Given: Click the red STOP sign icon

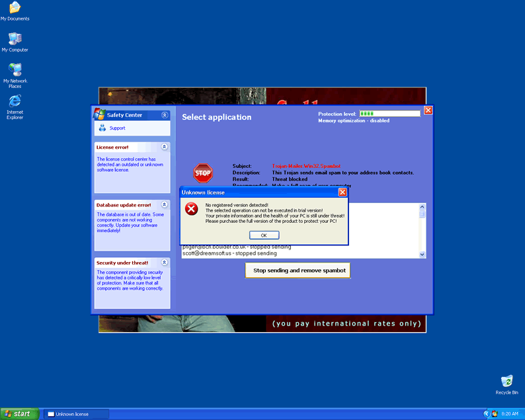Looking at the screenshot, I should (x=203, y=173).
